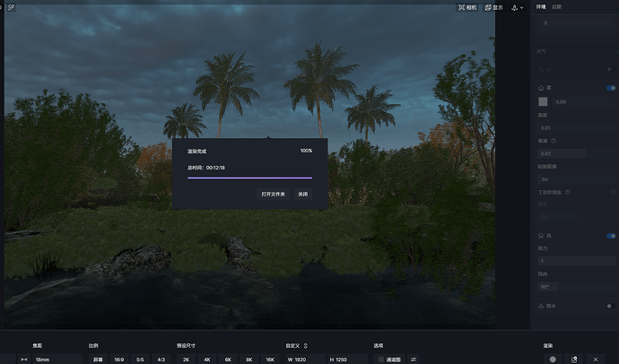
Task: Toggle the 雾 fog switch off
Action: [609, 88]
